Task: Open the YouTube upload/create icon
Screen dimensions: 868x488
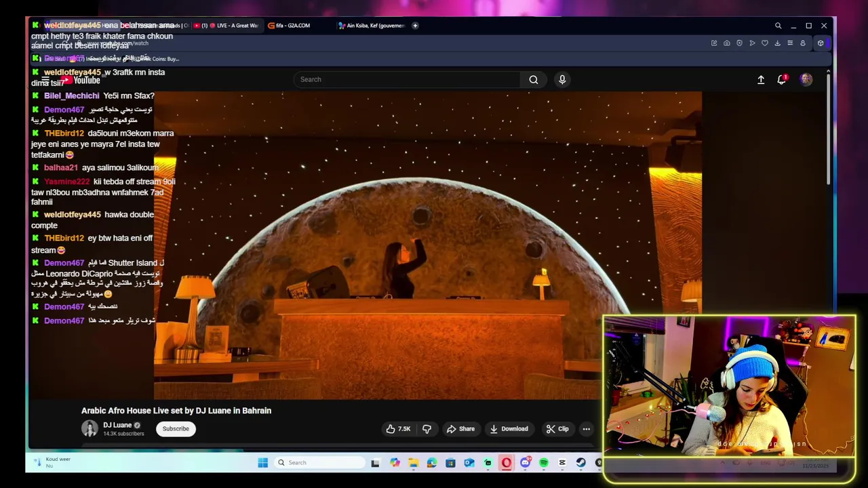Action: click(x=761, y=80)
